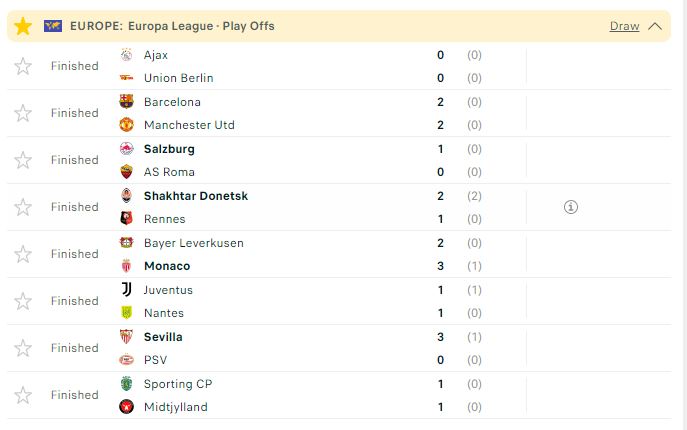Unpin Europa League with yellow star
This screenshot has width=687, height=430.
(23, 26)
